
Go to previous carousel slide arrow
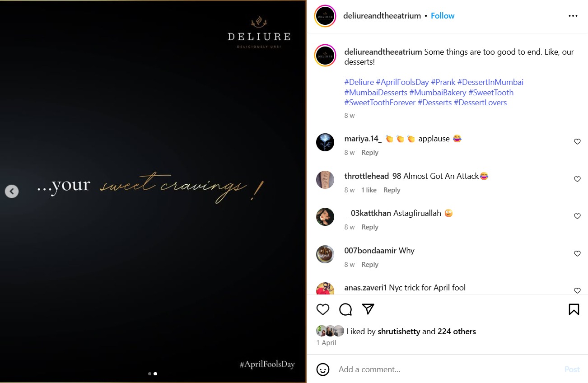[12, 191]
